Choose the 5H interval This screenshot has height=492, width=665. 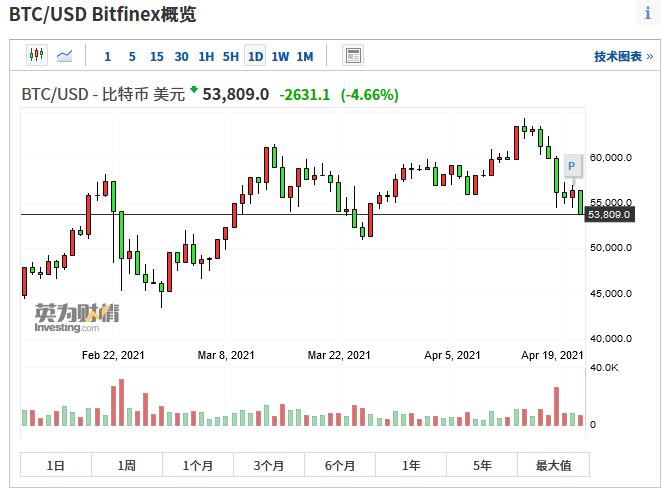(x=230, y=56)
